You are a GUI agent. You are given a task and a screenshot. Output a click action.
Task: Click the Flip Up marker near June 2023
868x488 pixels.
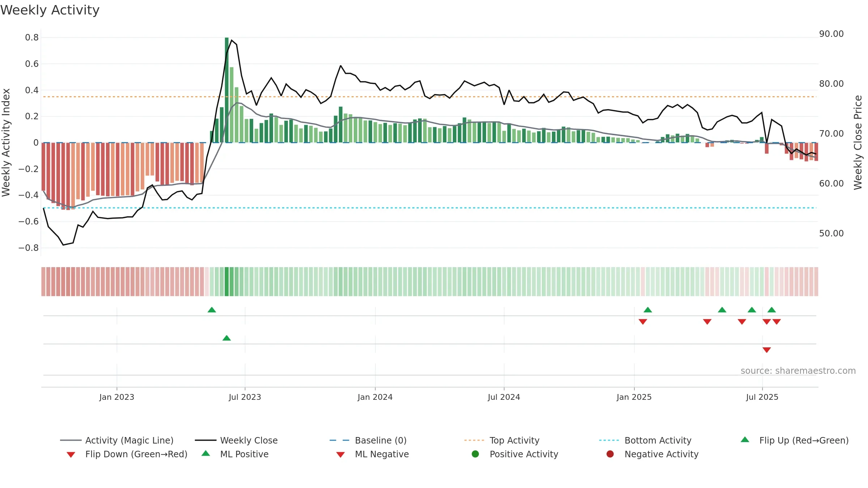(212, 310)
